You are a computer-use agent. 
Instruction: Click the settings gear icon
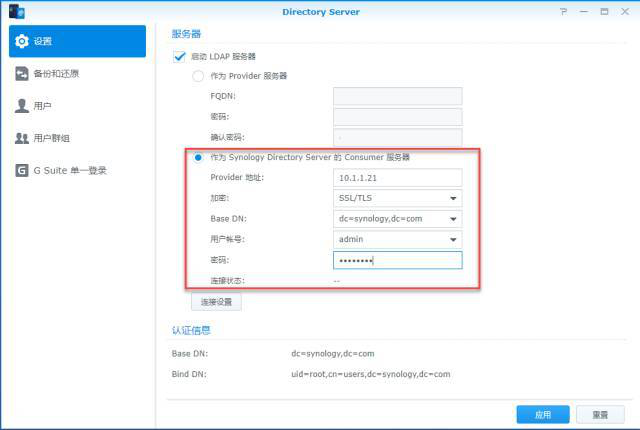[x=22, y=41]
